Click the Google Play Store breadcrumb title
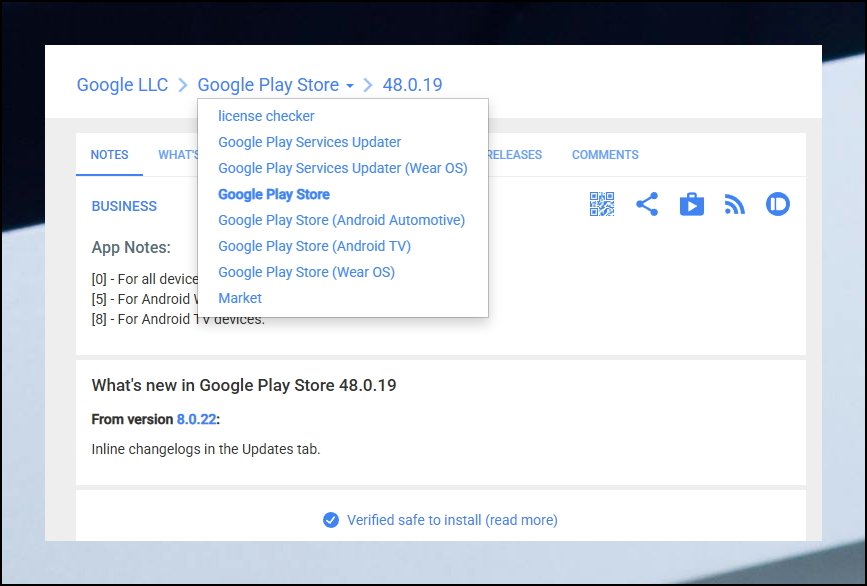Screen dimensions: 867x586 tap(268, 85)
